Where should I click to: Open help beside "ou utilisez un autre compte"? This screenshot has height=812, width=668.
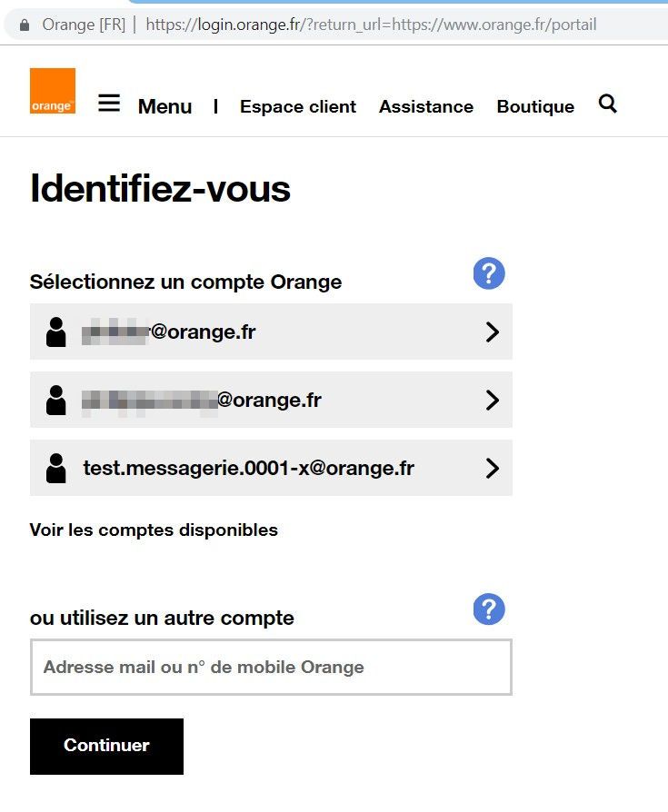(489, 609)
